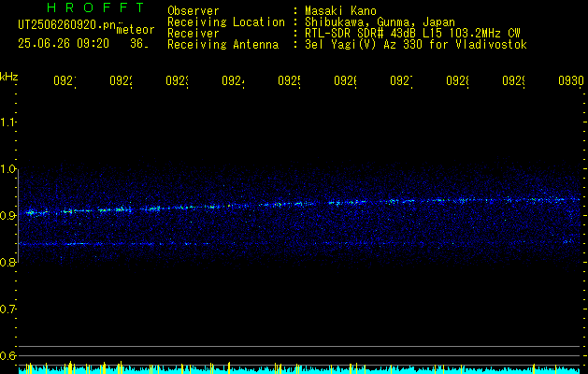Image resolution: width=588 pixels, height=374 pixels.
Task: Click the 0.9 kHz axis label
Action: pos(7,216)
